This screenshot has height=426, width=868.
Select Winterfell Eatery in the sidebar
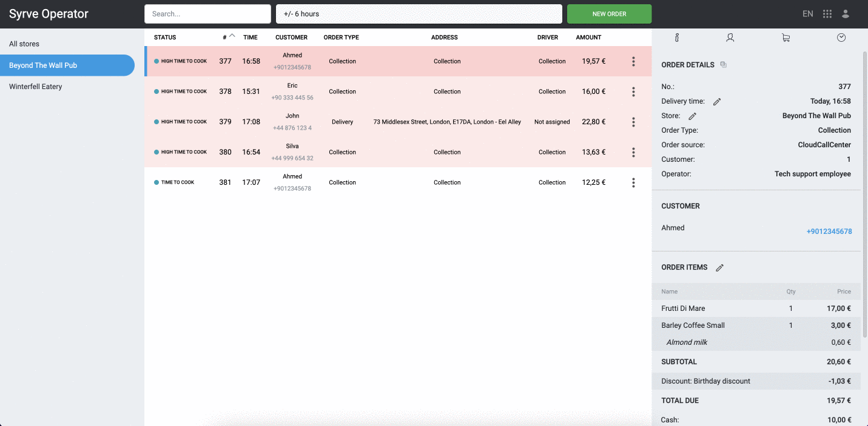[36, 87]
